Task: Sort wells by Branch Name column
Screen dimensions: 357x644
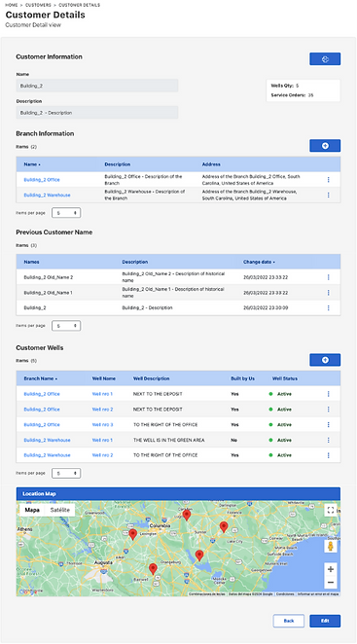Action: click(40, 378)
